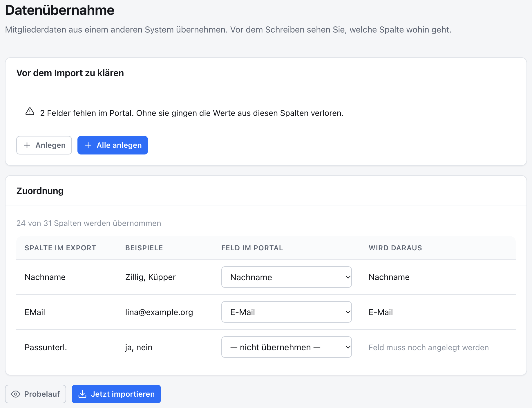This screenshot has height=408, width=532.
Task: Start a Probelauf test run
Action: click(x=35, y=394)
